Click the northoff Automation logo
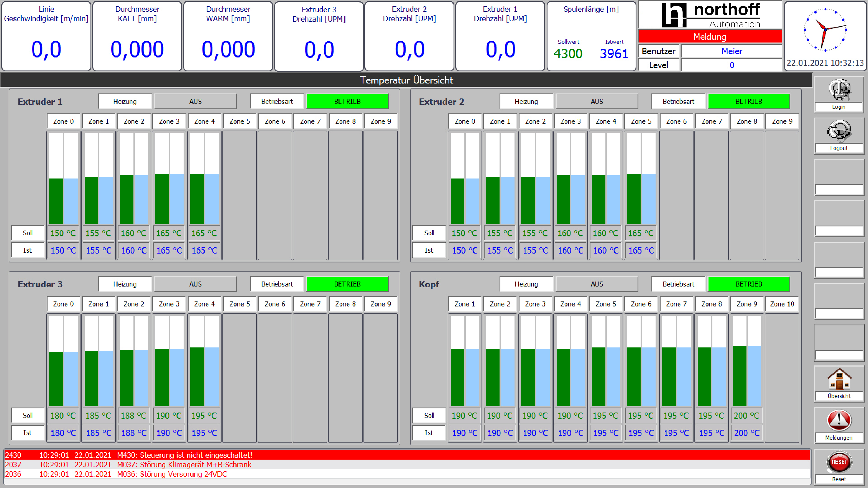The image size is (868, 488). pyautogui.click(x=710, y=15)
